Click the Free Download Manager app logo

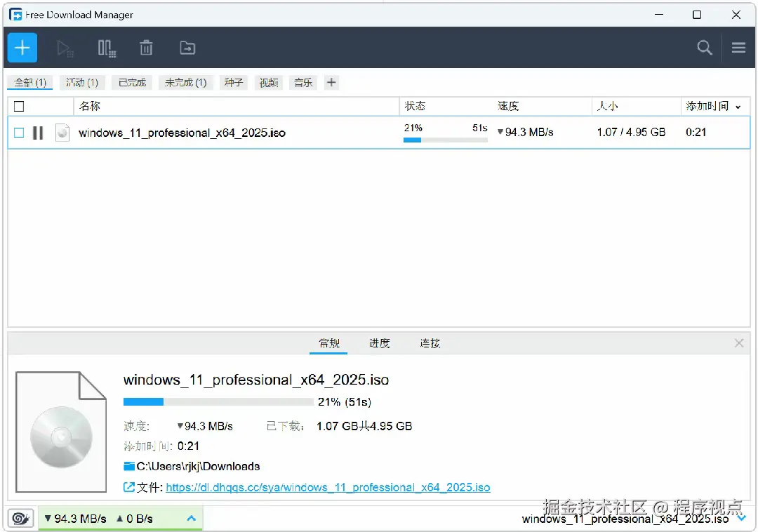pyautogui.click(x=15, y=15)
